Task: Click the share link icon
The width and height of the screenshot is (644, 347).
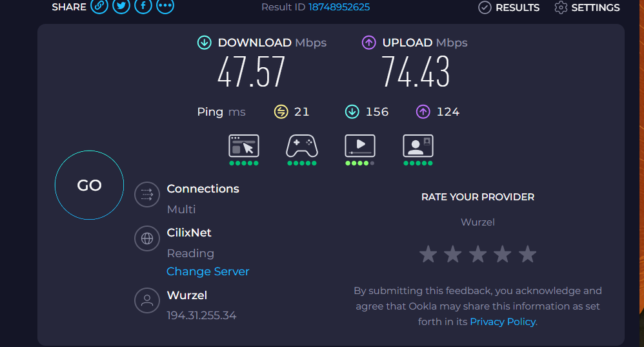Action: point(99,6)
